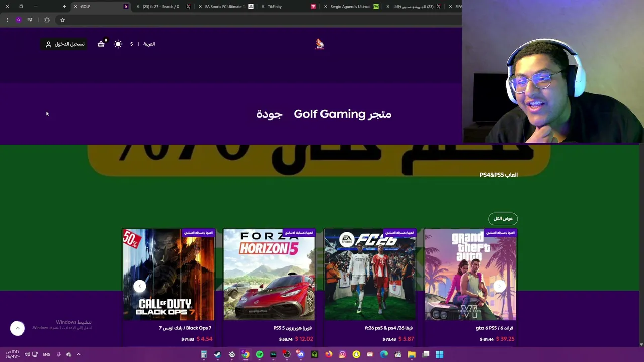This screenshot has width=644, height=362.
Task: Open the browser three-dot menu
Action: pyautogui.click(x=7, y=20)
